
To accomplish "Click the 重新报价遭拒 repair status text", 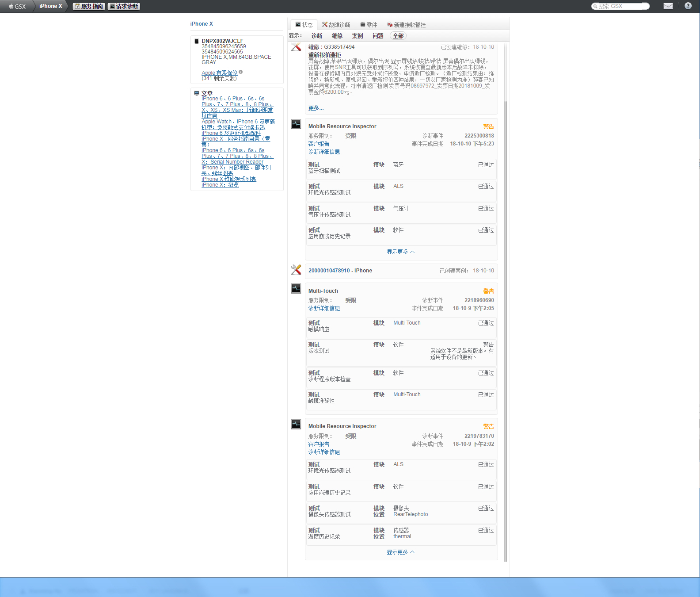I will coord(325,55).
